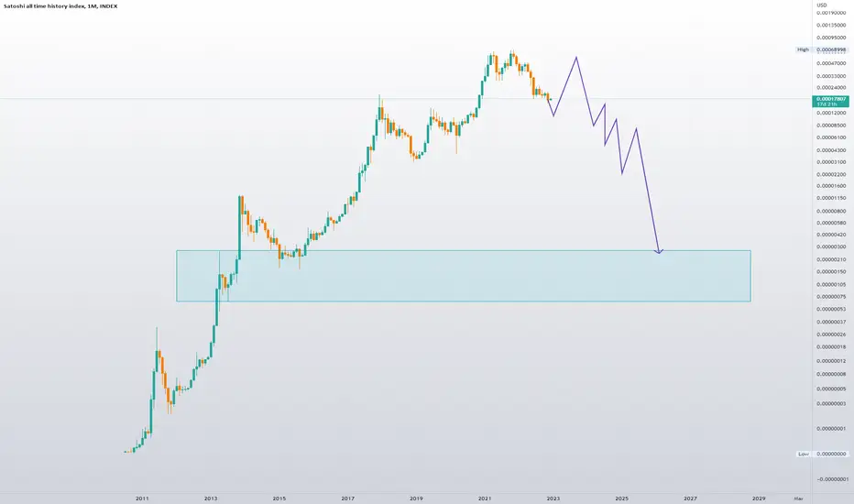Click the 0.00000300 price scale value

tap(831, 247)
